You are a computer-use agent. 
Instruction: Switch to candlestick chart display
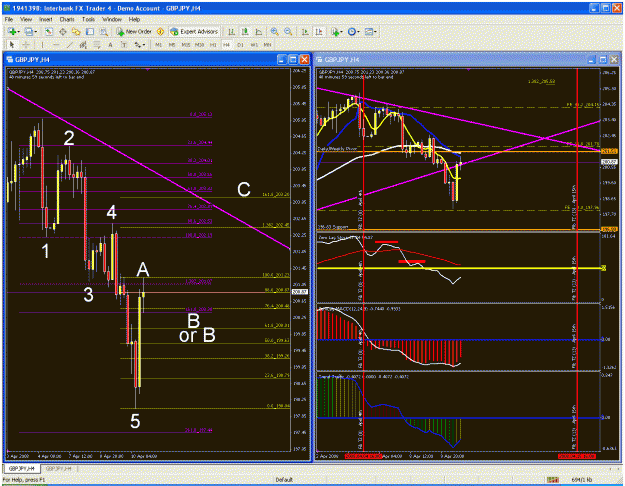245,31
